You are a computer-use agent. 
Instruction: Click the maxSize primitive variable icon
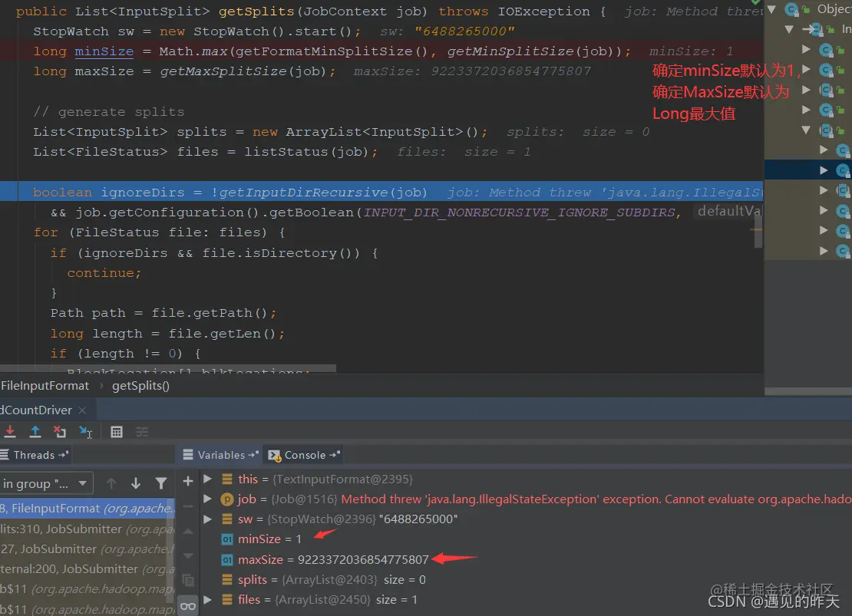point(227,560)
